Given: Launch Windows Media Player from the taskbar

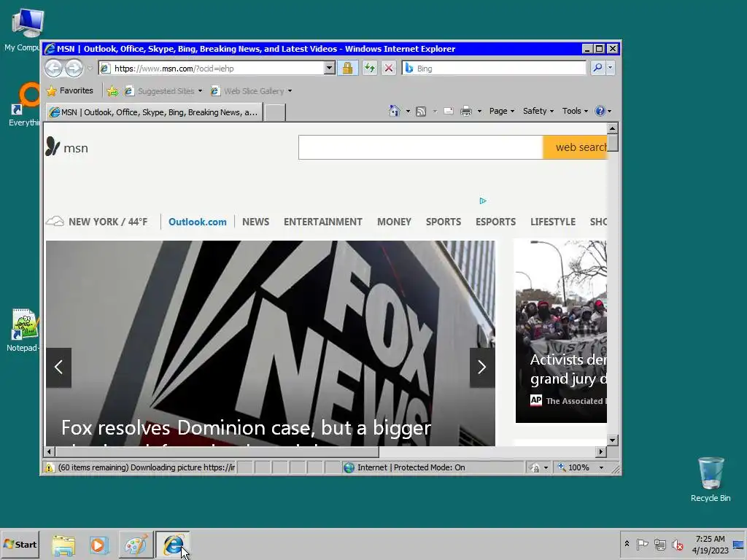Looking at the screenshot, I should tap(98, 545).
